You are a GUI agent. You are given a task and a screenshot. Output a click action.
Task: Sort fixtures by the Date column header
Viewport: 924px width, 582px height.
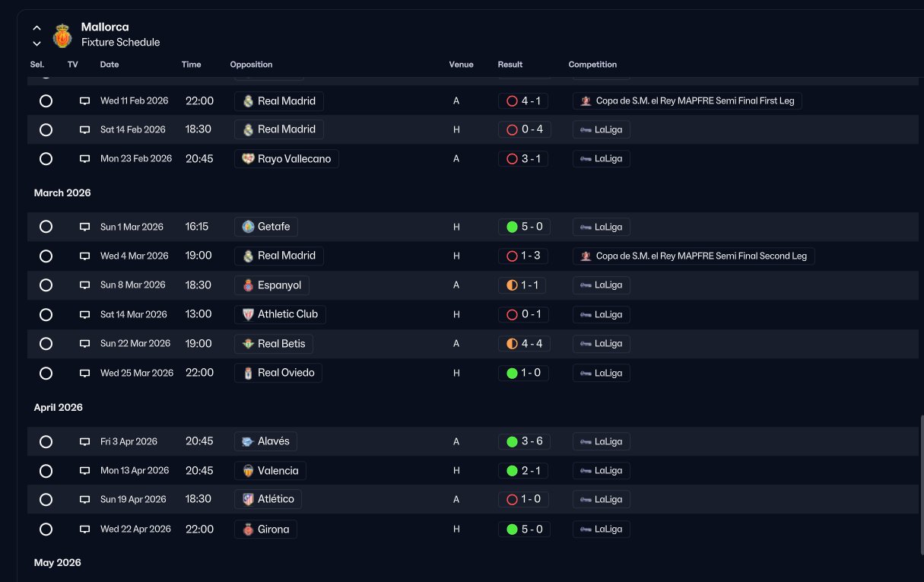[x=110, y=65]
